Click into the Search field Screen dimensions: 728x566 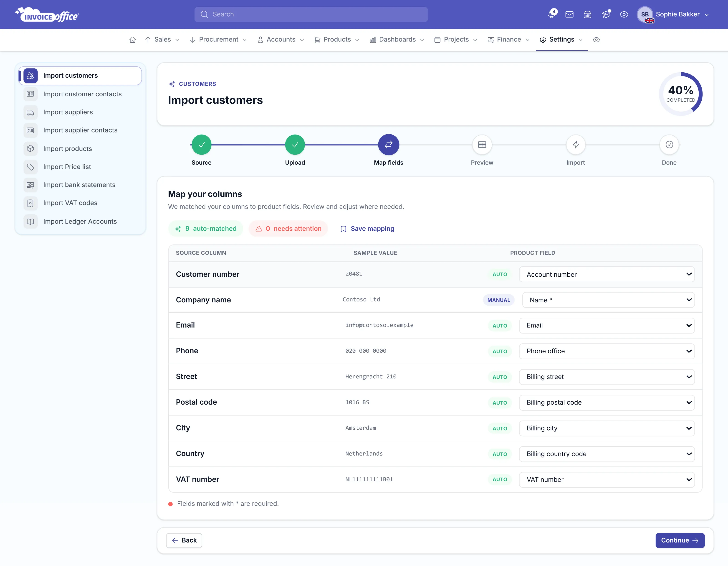[x=311, y=14]
